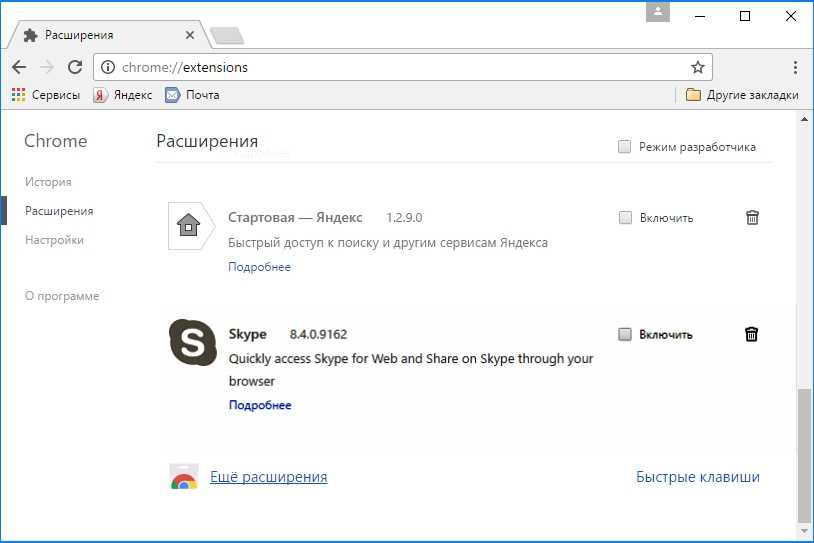Image resolution: width=814 pixels, height=543 pixels.
Task: Open the Ещё расширения link
Action: point(268,477)
